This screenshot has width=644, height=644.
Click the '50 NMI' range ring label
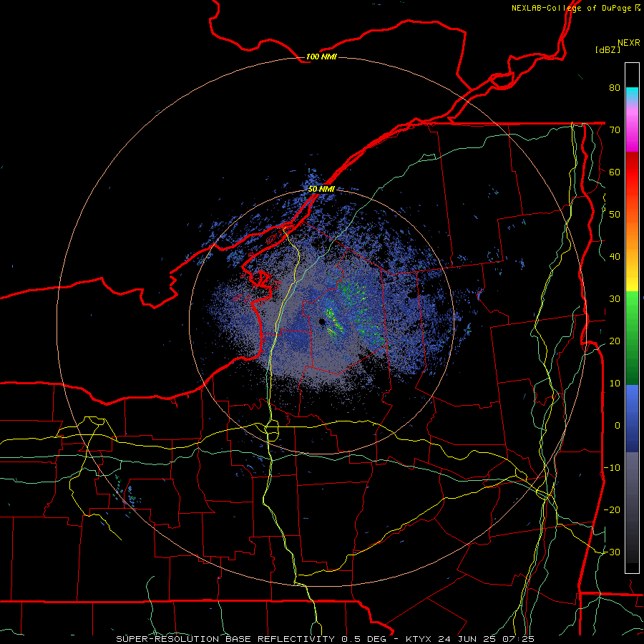click(x=321, y=189)
